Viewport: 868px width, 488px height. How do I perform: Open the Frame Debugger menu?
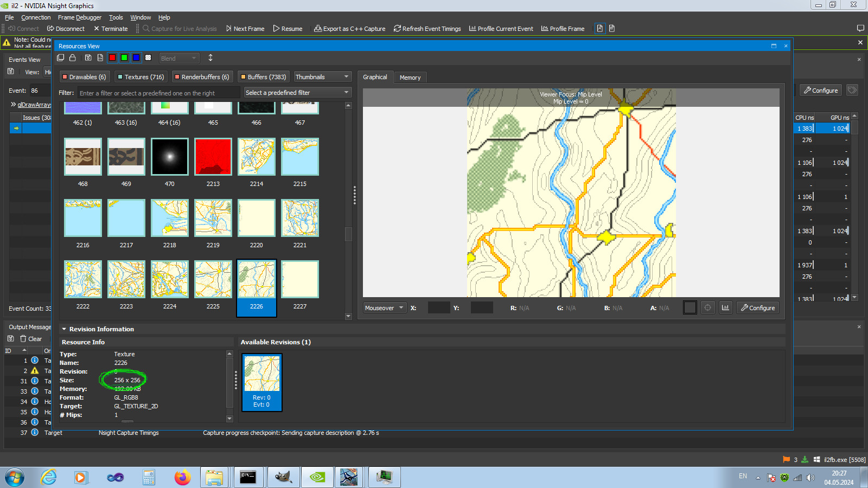80,17
